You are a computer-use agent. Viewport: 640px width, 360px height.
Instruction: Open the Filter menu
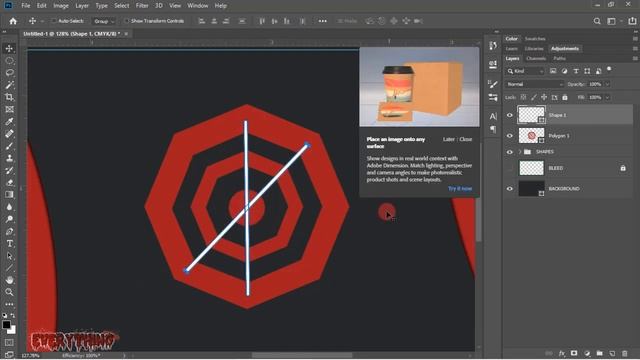coord(142,6)
